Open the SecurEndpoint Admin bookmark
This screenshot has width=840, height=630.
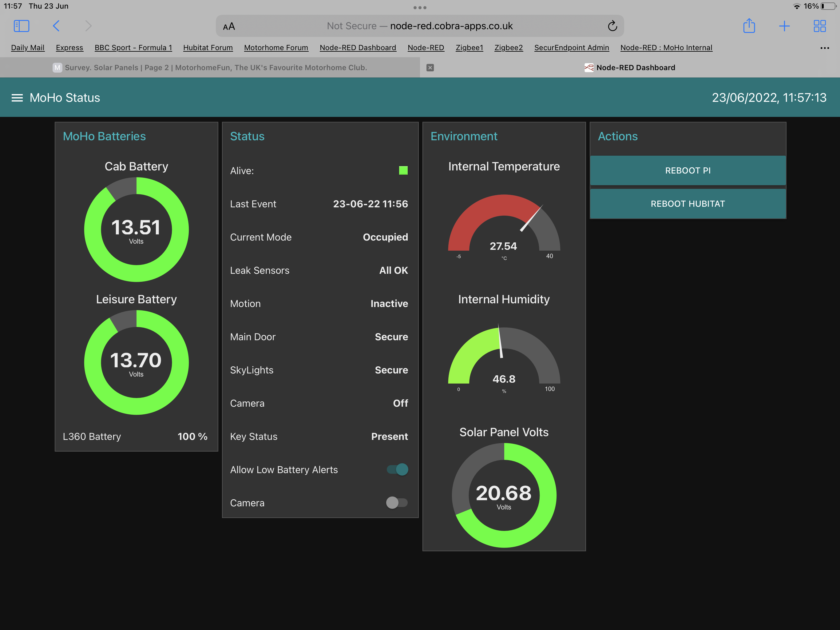tap(572, 47)
